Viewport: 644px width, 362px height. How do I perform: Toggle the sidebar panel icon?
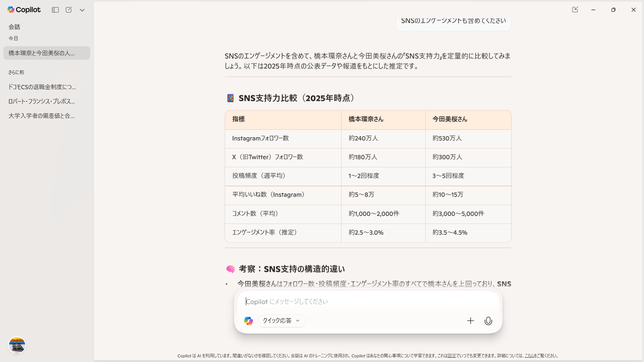[55, 10]
